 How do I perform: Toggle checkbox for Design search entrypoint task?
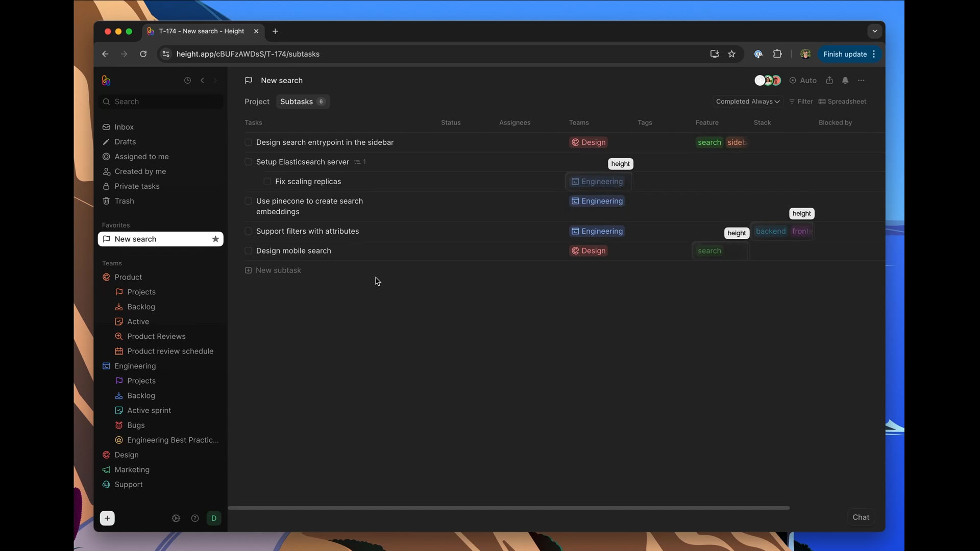tap(249, 142)
